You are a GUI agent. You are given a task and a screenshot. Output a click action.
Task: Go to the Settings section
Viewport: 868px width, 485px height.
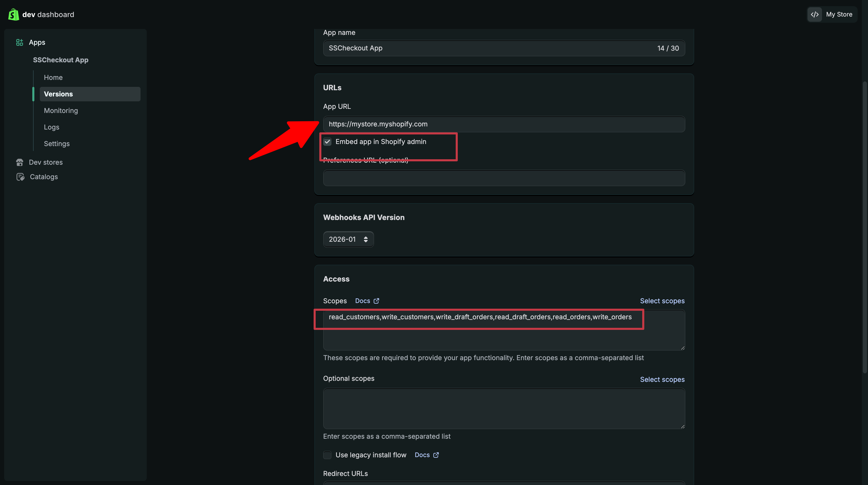pyautogui.click(x=56, y=143)
